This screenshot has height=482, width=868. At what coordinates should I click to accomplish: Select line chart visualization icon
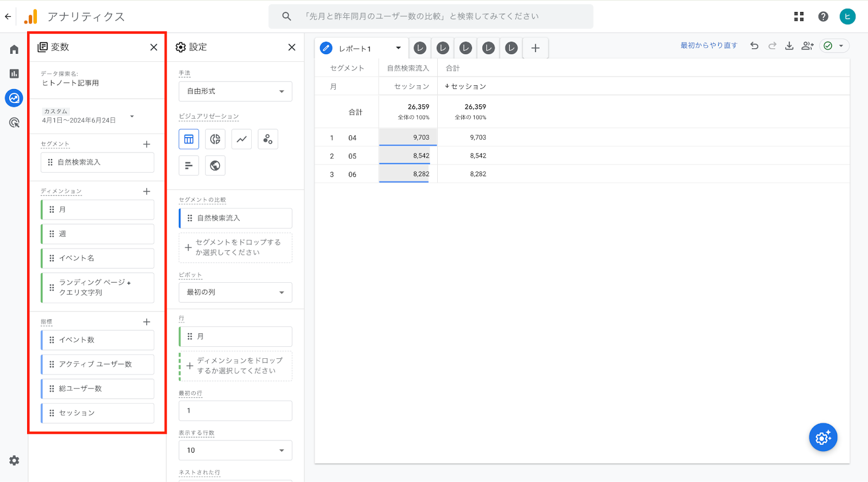(241, 139)
